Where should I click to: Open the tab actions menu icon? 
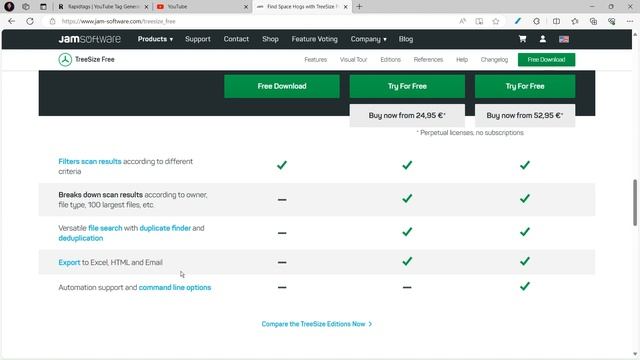tap(43, 7)
